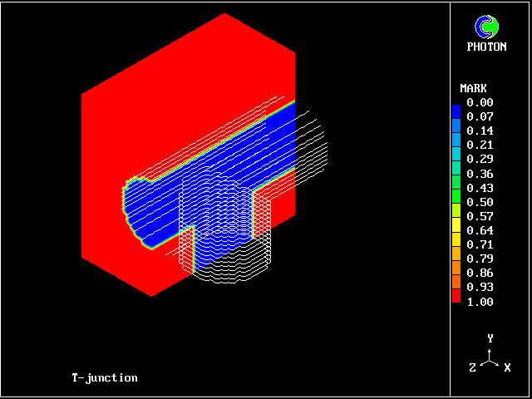The height and width of the screenshot is (399, 532).
Task: Click the 0.43 legend value label
Action: [480, 188]
